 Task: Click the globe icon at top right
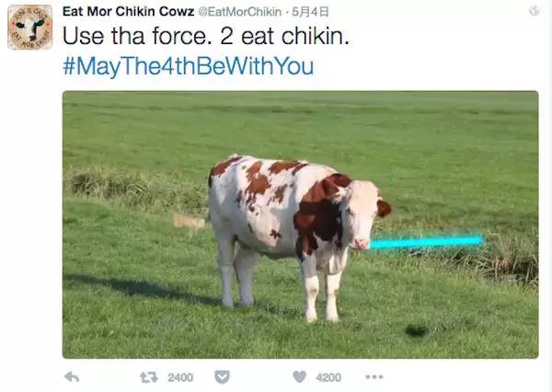535,11
